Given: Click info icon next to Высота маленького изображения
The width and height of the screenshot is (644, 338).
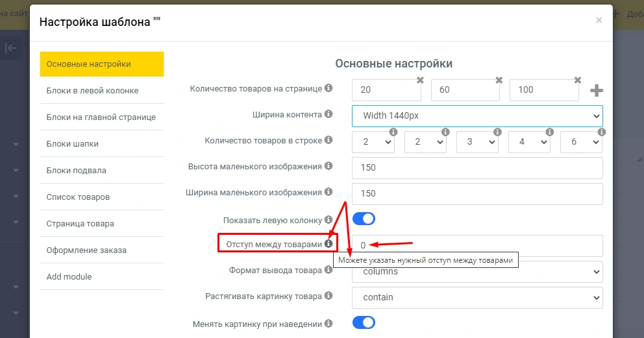Looking at the screenshot, I should coord(328,166).
